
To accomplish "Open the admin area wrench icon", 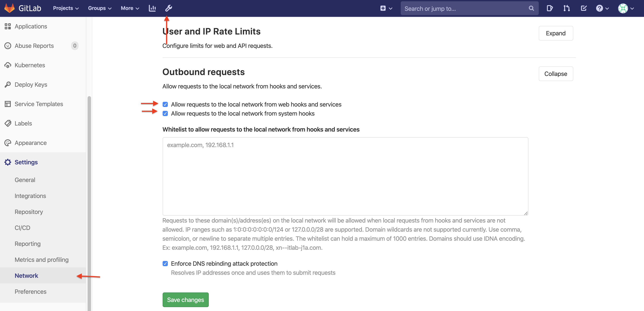I will tap(168, 8).
